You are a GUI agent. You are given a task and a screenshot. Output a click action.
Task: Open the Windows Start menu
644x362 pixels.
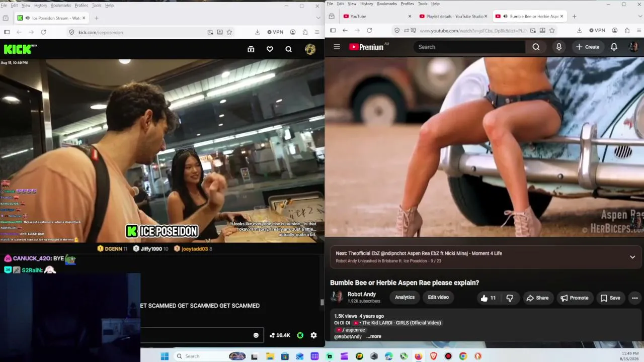tap(165, 356)
